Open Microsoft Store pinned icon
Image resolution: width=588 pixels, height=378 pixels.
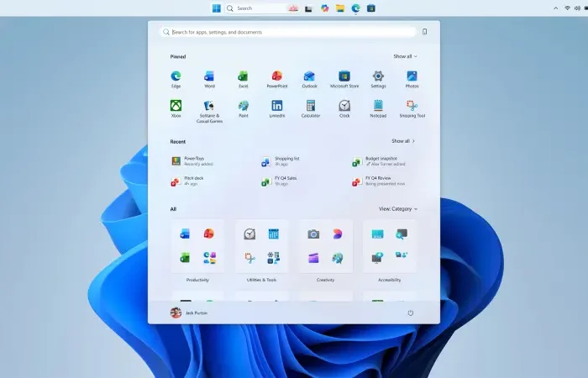pos(344,79)
